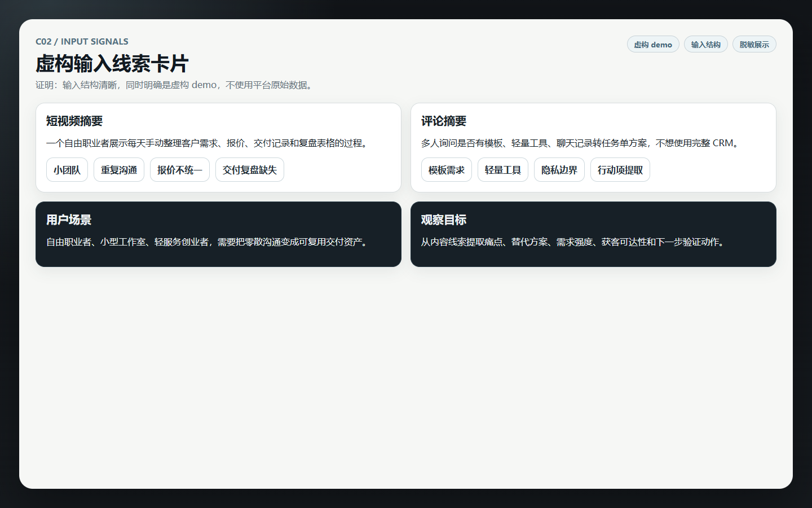Select the 轻量工具 chip
Viewport: 812px width, 508px height.
click(503, 170)
